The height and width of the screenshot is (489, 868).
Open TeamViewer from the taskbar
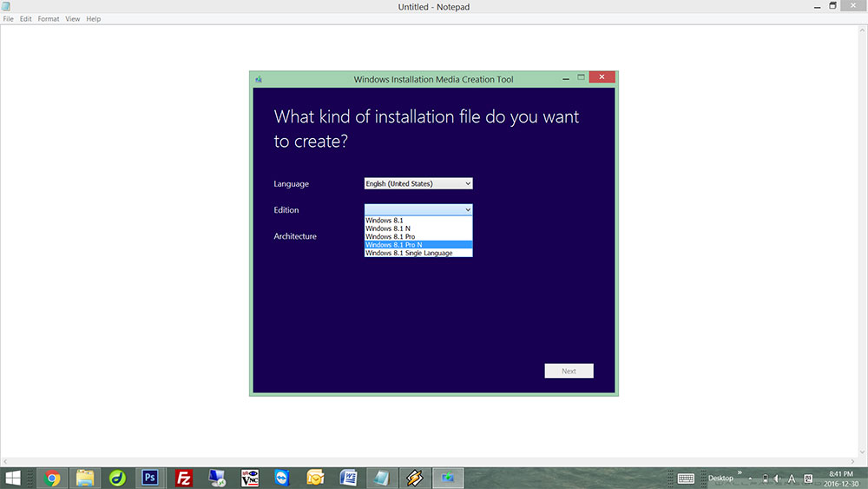pyautogui.click(x=282, y=478)
